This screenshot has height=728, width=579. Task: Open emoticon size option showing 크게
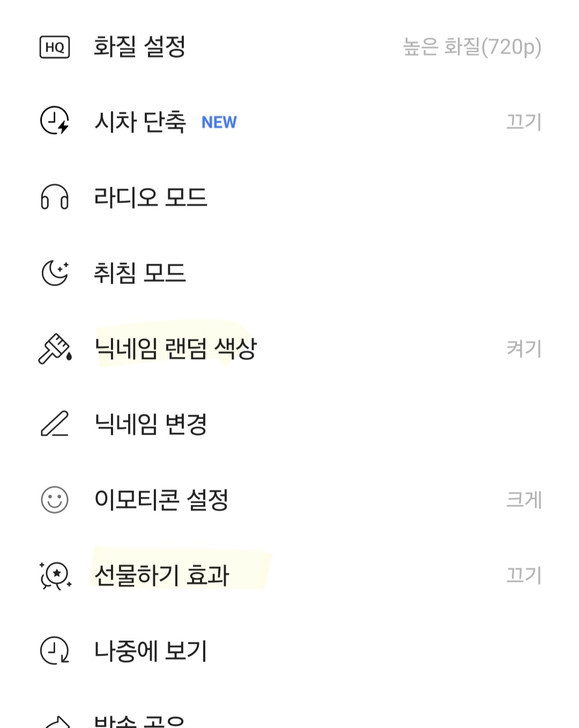tap(524, 500)
